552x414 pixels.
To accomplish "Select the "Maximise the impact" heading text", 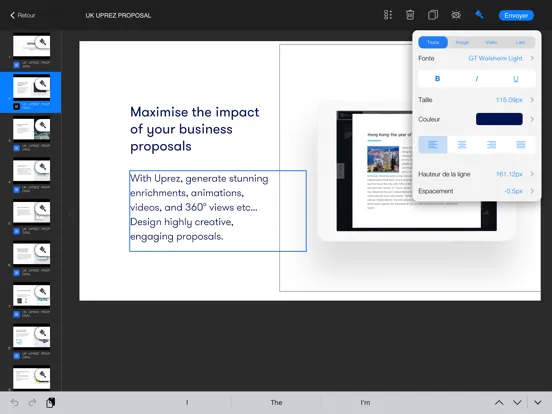I will click(195, 129).
